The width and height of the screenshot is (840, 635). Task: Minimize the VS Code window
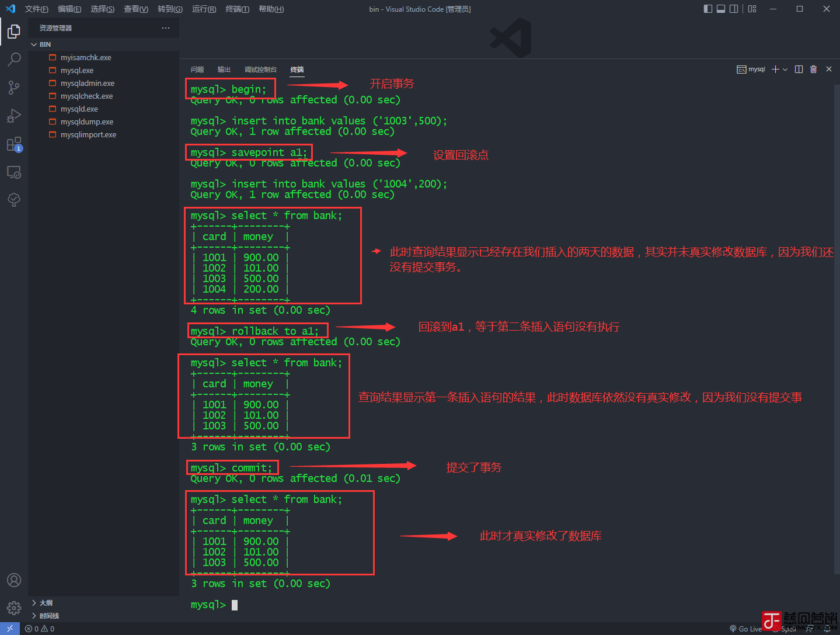(773, 9)
